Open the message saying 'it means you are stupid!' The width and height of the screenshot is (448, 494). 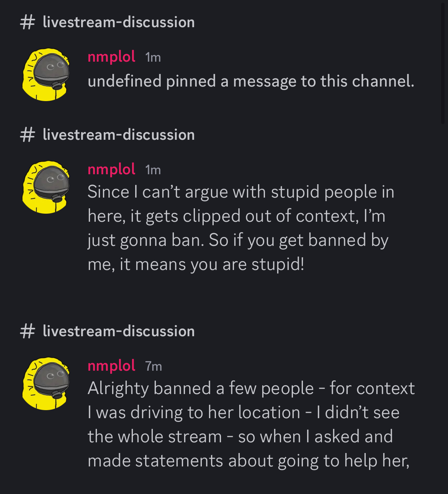(x=241, y=228)
